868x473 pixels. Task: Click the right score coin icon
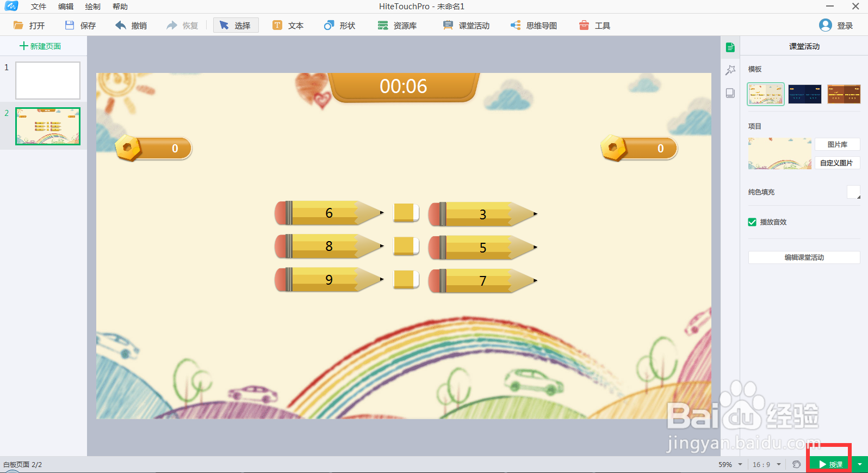[614, 148]
